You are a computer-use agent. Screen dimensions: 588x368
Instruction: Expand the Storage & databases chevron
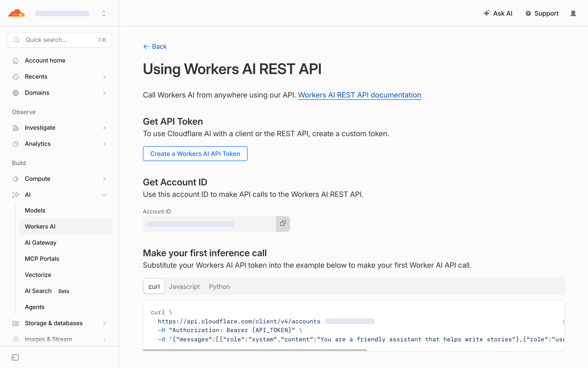104,323
